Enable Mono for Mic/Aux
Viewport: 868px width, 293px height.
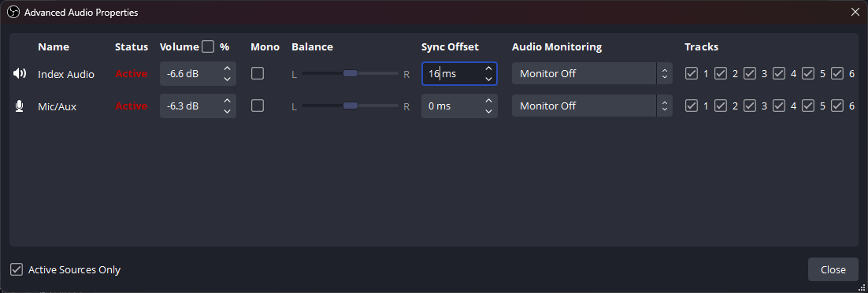tap(258, 106)
